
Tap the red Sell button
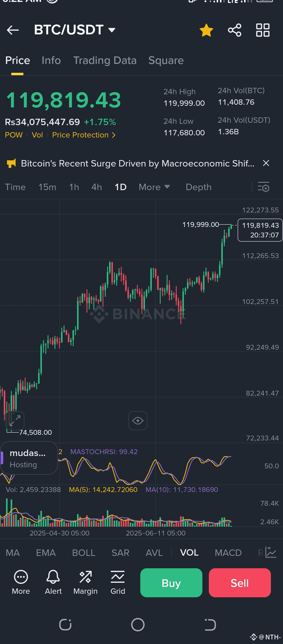240,583
